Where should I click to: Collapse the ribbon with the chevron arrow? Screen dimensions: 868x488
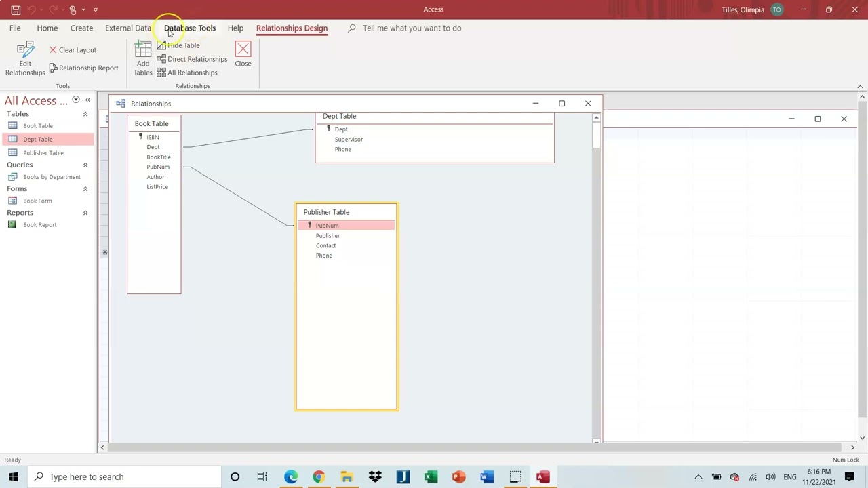coord(860,86)
